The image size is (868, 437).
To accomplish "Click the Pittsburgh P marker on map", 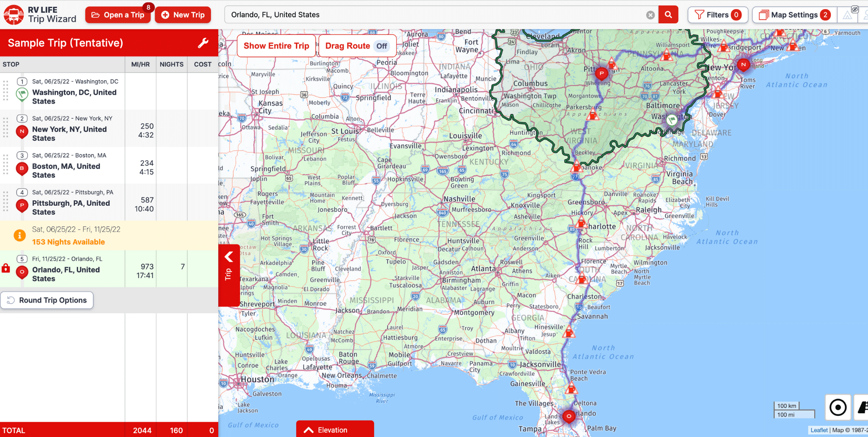I will pos(601,74).
